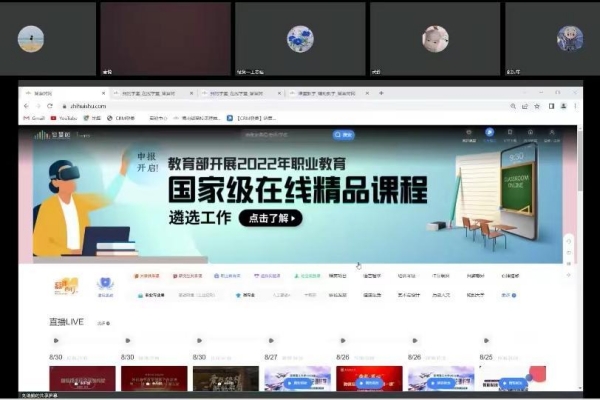Open the YouTube bookmark
The image size is (600, 400).
coord(69,118)
